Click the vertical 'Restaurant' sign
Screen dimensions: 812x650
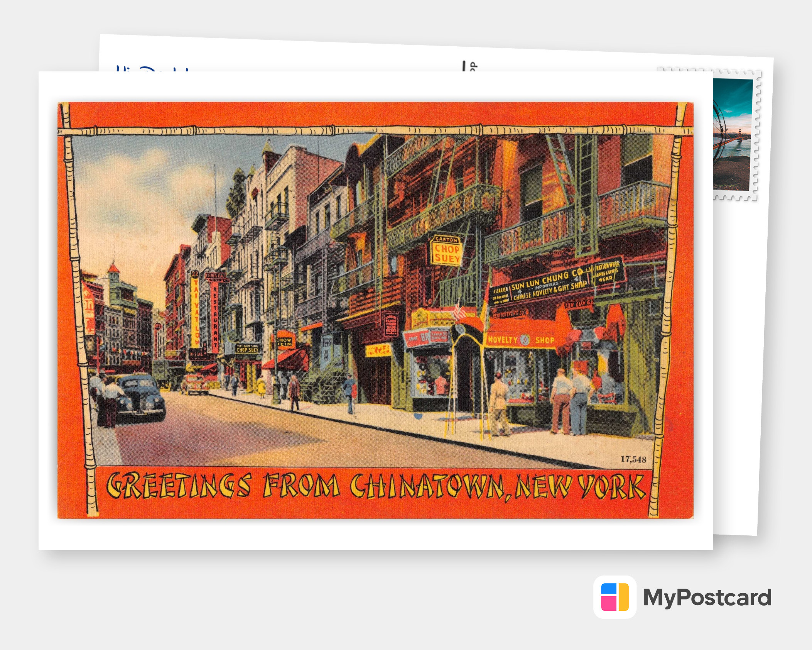pos(214,317)
